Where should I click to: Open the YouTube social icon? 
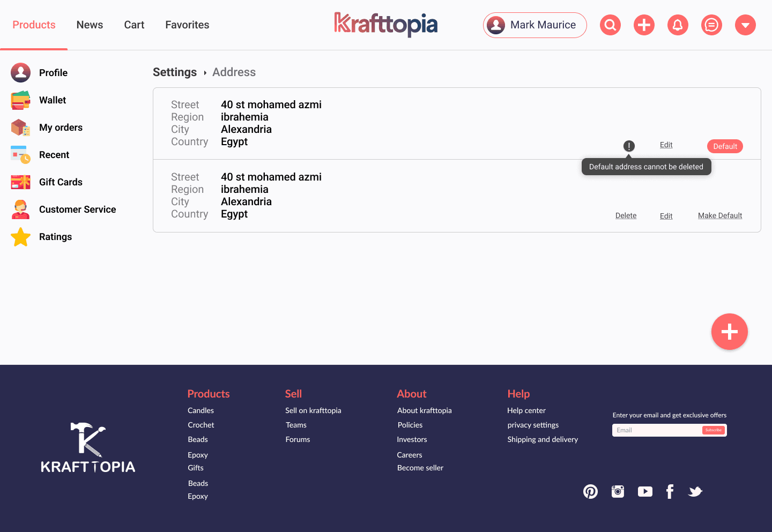645,491
